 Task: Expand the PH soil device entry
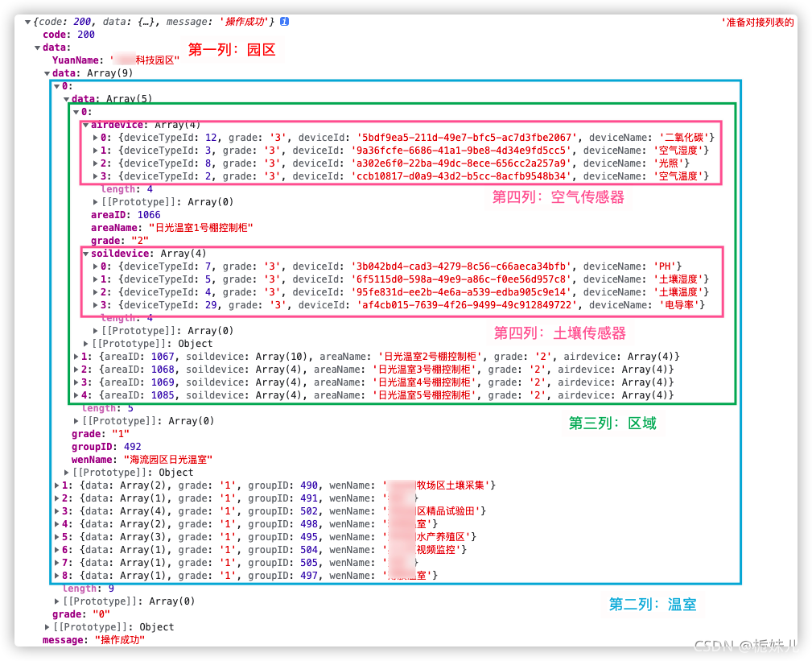coord(97,266)
